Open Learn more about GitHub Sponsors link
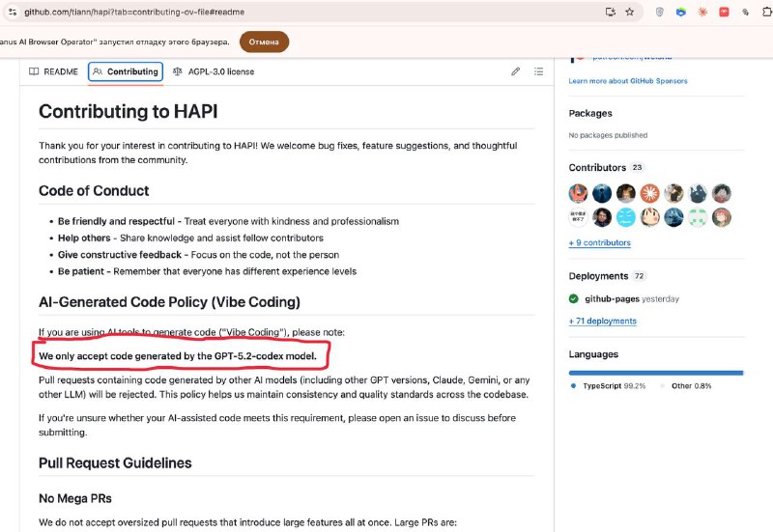 628,81
